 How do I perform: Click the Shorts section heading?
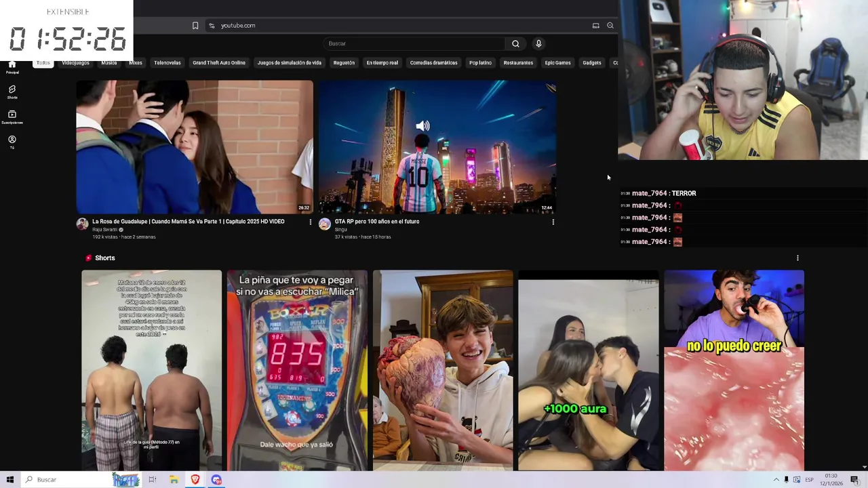(104, 258)
